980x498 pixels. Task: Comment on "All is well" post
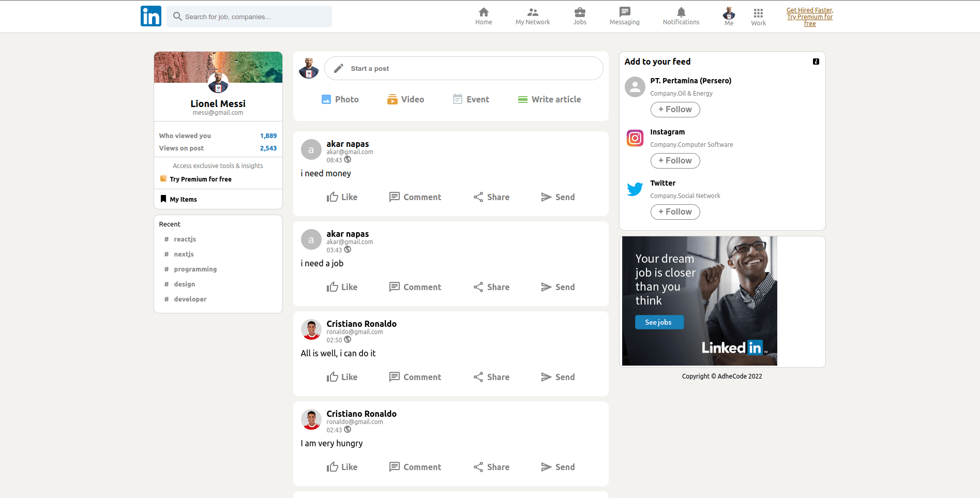[x=415, y=377]
